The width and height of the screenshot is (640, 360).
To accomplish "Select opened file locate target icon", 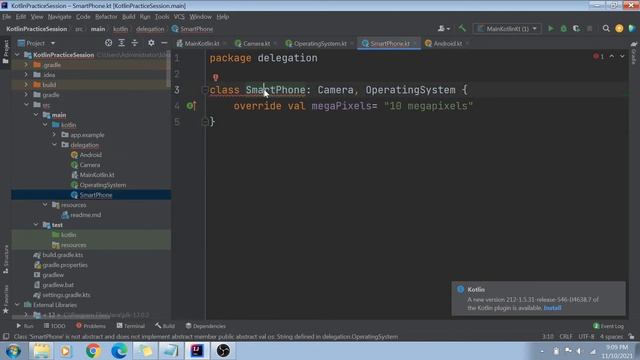I will coord(108,43).
